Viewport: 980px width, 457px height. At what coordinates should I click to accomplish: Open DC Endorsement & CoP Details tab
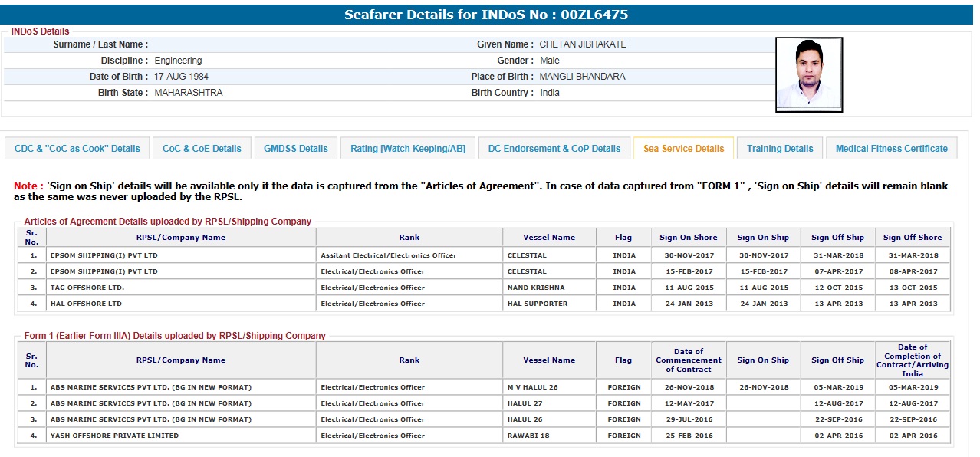tap(554, 149)
